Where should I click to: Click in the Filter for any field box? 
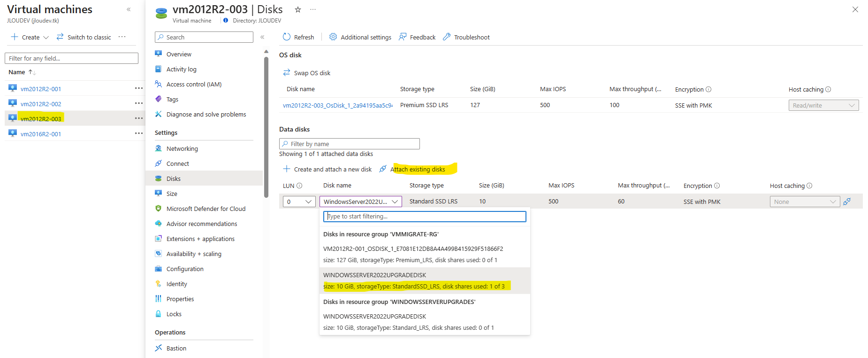pos(71,58)
